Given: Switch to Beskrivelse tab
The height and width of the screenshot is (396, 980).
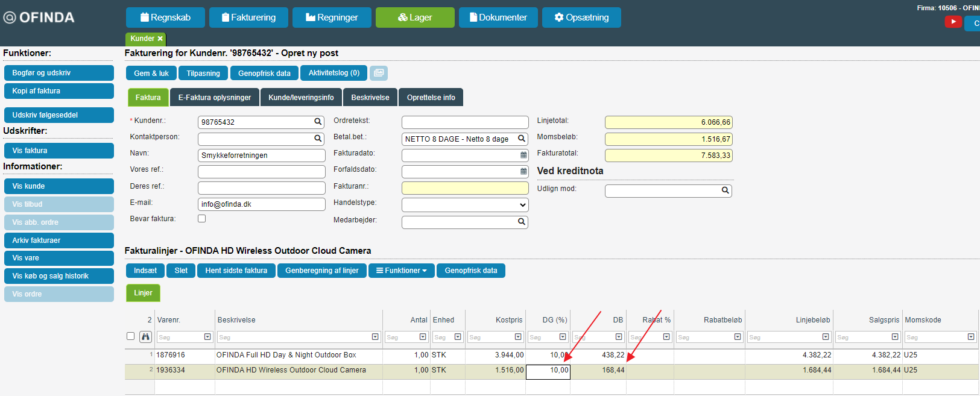Looking at the screenshot, I should tap(370, 98).
